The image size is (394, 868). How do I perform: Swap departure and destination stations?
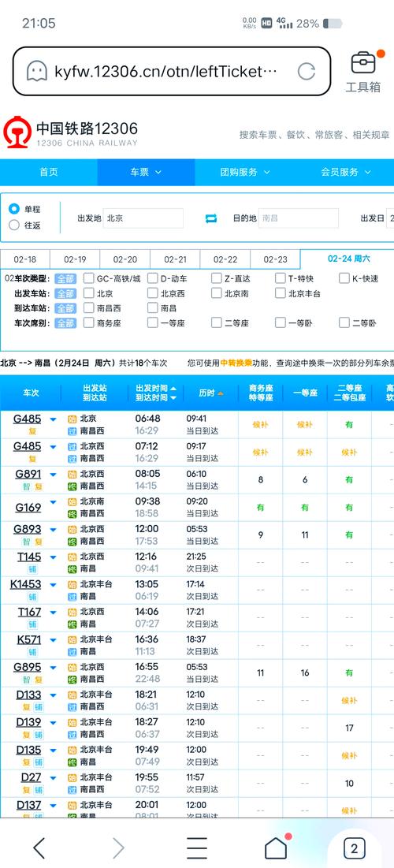(211, 218)
